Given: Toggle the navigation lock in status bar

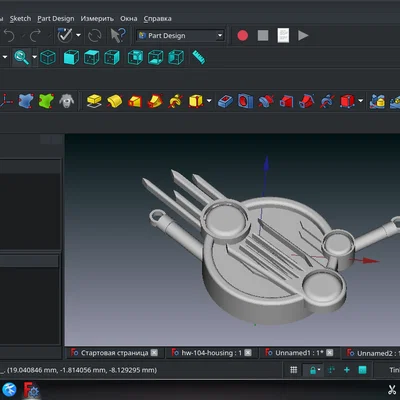Looking at the screenshot, I should tap(313, 370).
